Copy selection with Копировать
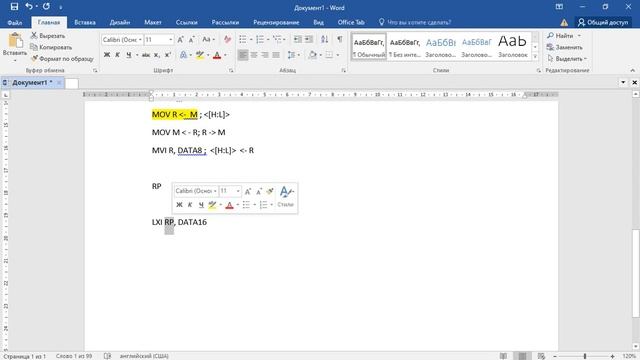Viewport: 640px width, 360px height. pyautogui.click(x=51, y=47)
